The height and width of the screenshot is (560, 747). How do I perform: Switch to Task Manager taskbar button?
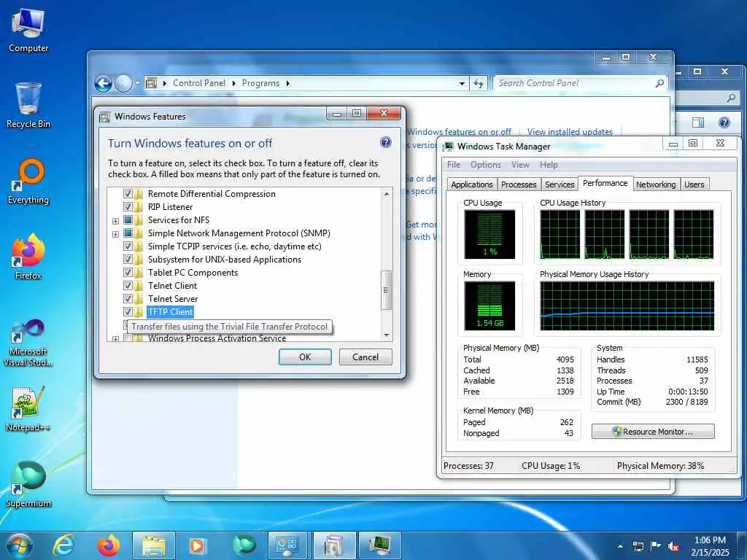[379, 545]
